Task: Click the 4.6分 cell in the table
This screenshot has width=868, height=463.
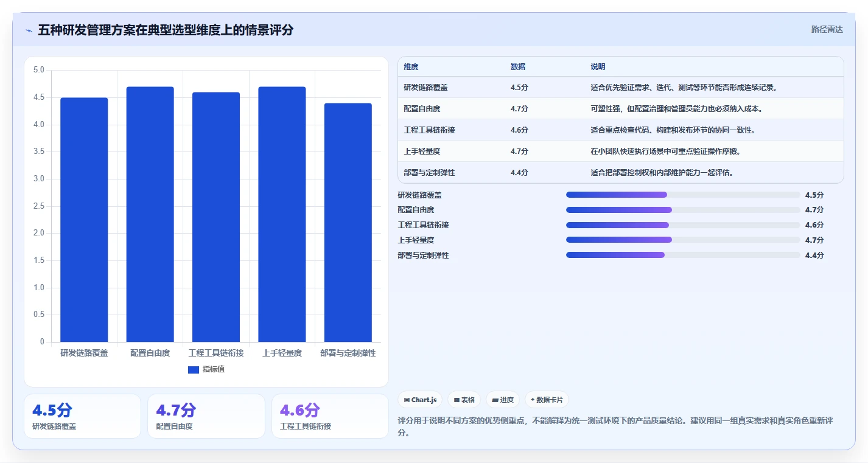Action: 519,130
